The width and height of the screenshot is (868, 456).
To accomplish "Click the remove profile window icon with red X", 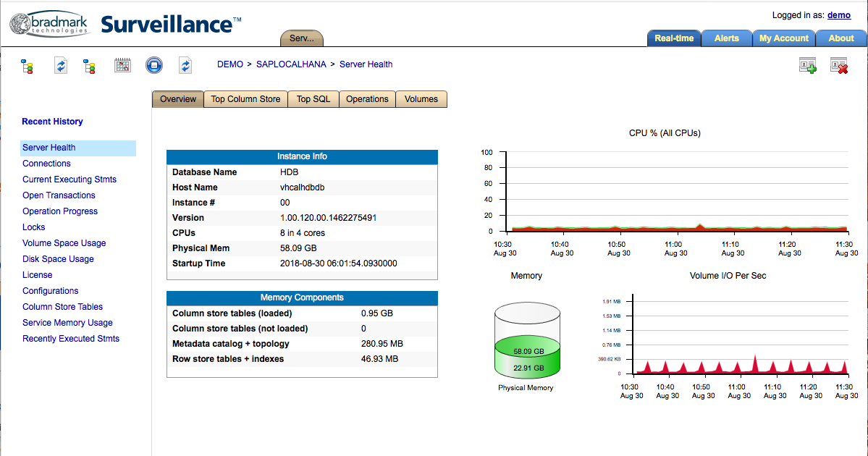I will tap(839, 65).
